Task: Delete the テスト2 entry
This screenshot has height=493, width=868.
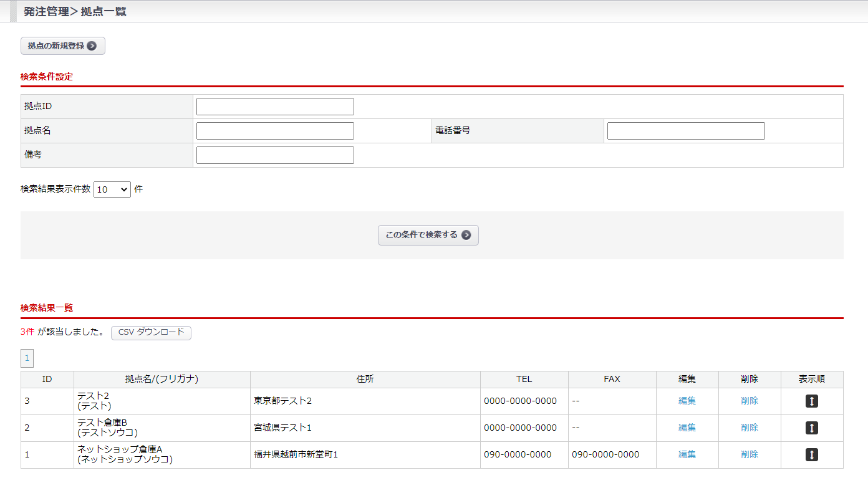Action: [x=750, y=401]
